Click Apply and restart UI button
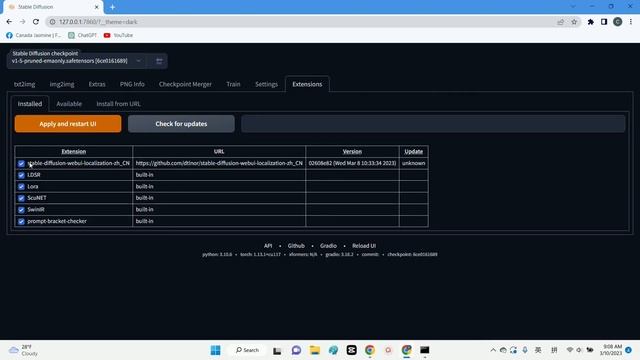Image resolution: width=640 pixels, height=360 pixels. coord(68,124)
